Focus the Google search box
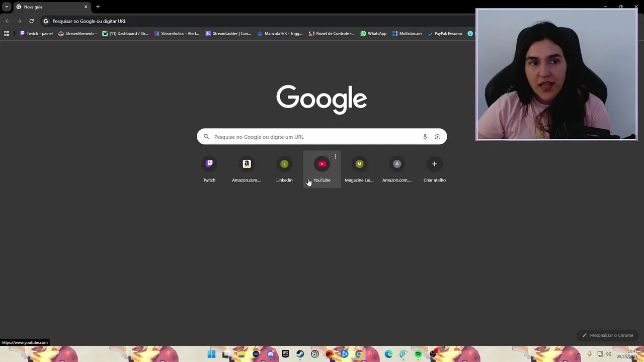 322,137
